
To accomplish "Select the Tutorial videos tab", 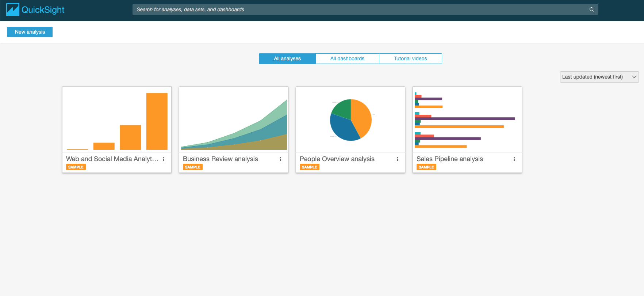I will click(x=410, y=58).
